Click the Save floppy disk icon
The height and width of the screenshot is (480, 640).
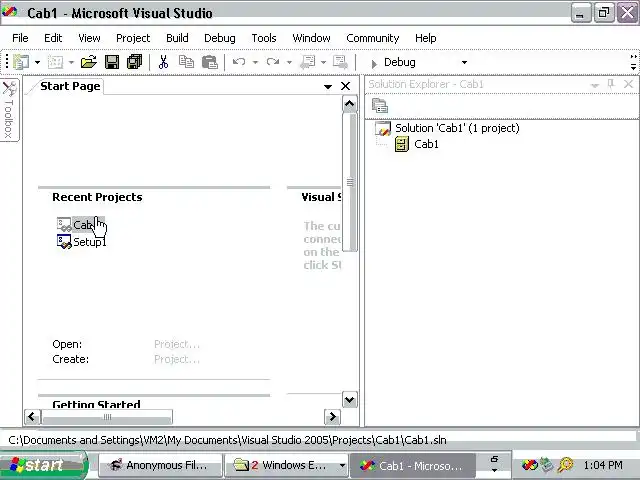(x=112, y=62)
